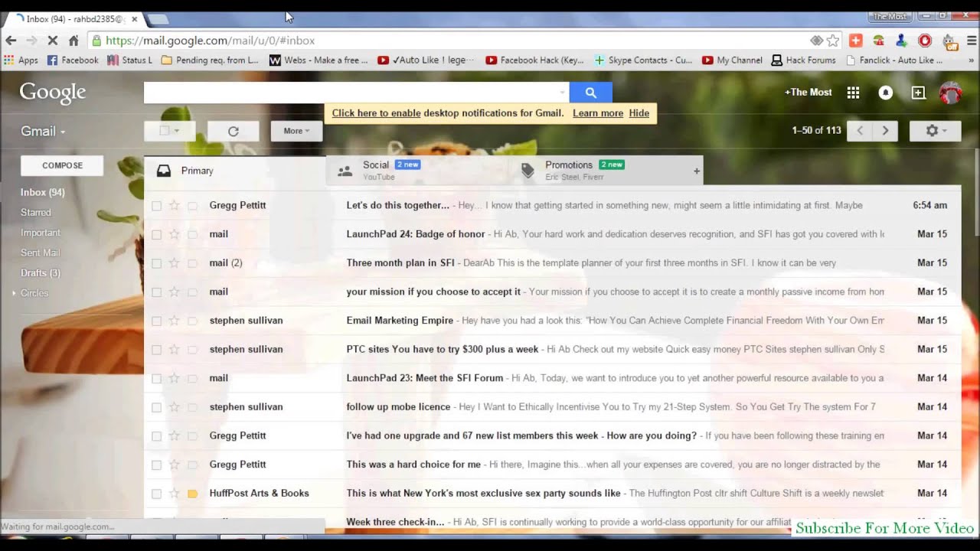Open the Hack Forums bookmark

pos(803,60)
